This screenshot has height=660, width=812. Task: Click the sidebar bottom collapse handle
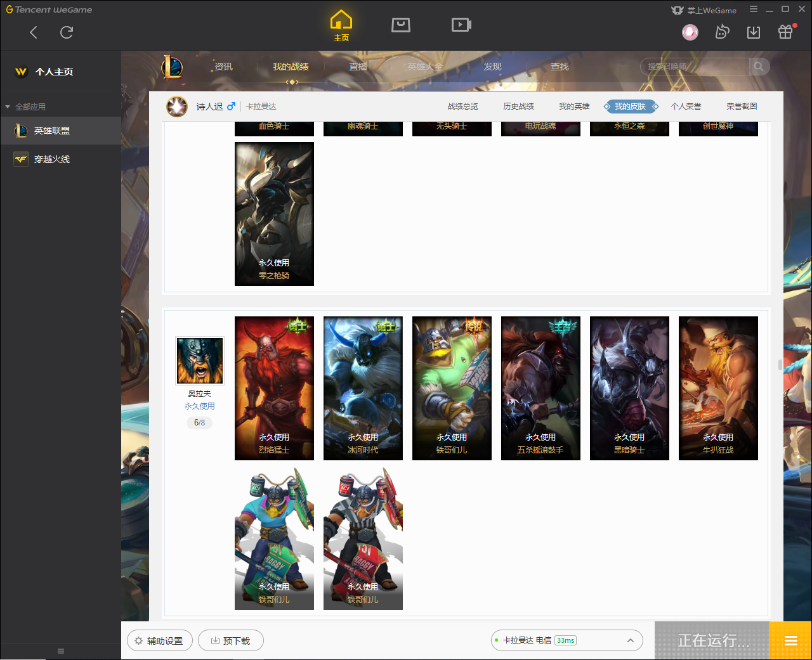61,651
